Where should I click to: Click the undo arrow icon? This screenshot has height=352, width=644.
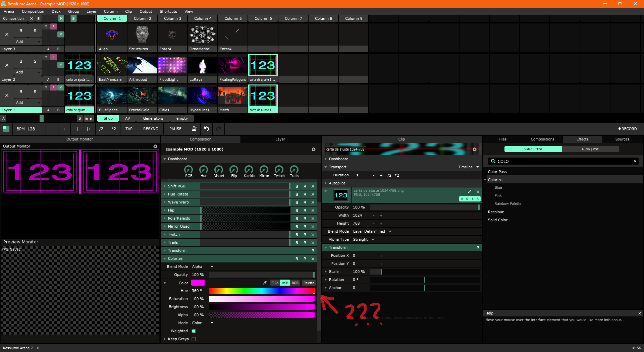pos(207,129)
